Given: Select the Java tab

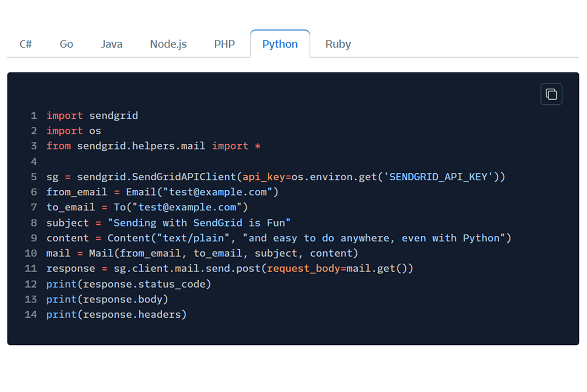Looking at the screenshot, I should pyautogui.click(x=112, y=44).
